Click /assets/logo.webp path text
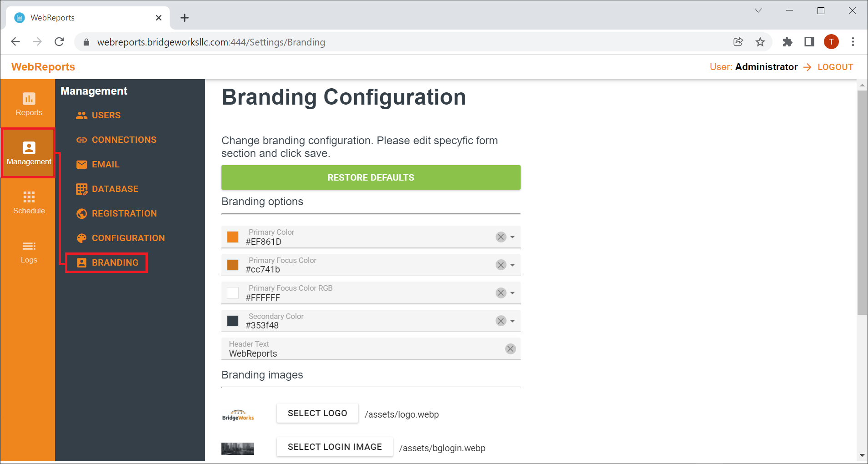The image size is (868, 464). click(401, 414)
